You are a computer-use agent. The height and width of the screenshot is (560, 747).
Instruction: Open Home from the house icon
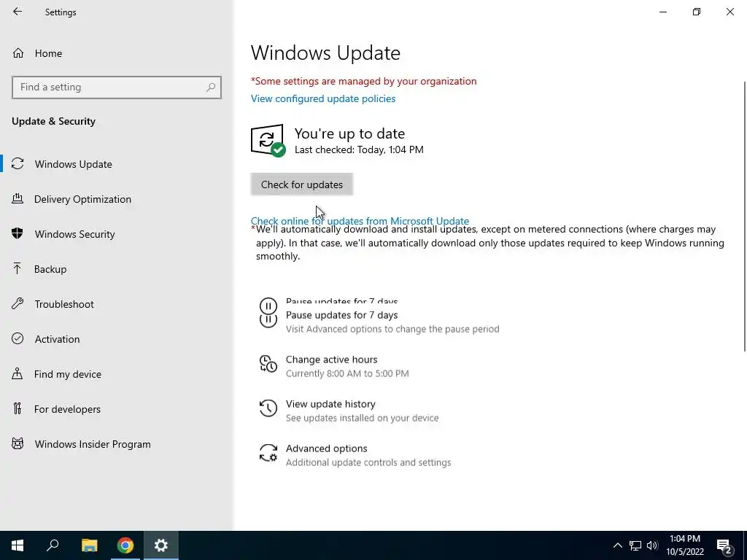(18, 52)
